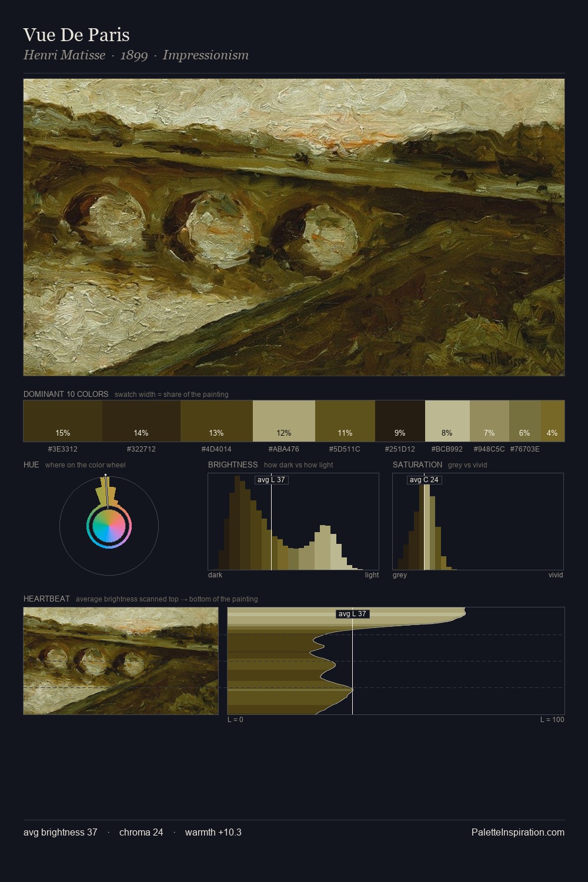This screenshot has width=588, height=882.
Task: Click the "vivid" axis label
Action: point(556,575)
